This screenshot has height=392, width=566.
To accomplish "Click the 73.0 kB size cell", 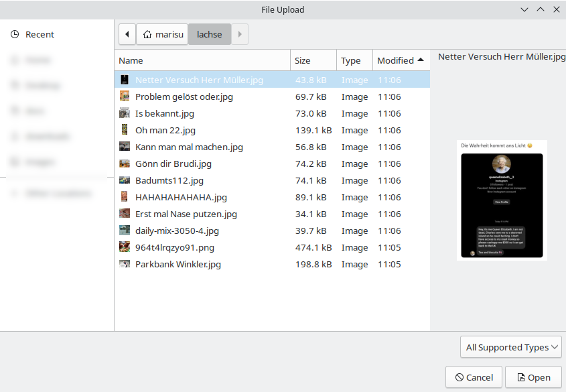I will pos(311,113).
